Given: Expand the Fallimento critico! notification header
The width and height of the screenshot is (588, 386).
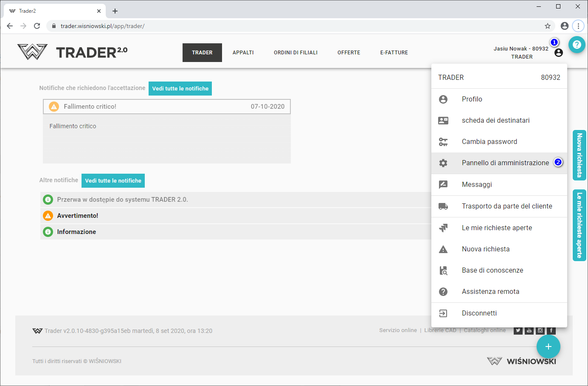Looking at the screenshot, I should click(166, 107).
